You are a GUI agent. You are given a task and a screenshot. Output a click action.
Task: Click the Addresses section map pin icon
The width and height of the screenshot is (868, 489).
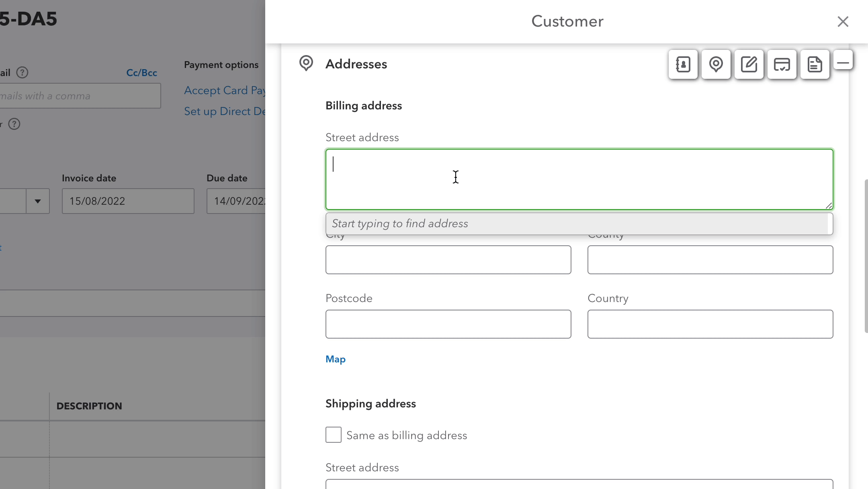[x=306, y=64]
